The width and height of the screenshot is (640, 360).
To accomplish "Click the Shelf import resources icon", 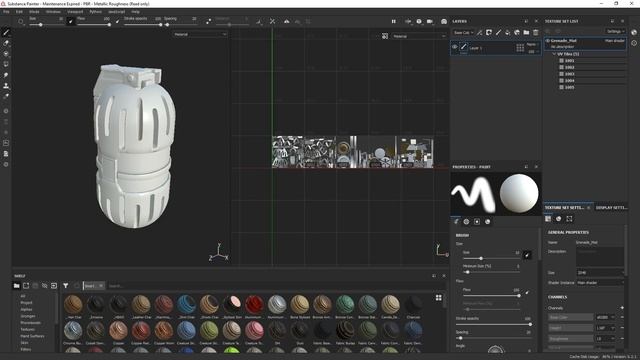I will [x=54, y=286].
